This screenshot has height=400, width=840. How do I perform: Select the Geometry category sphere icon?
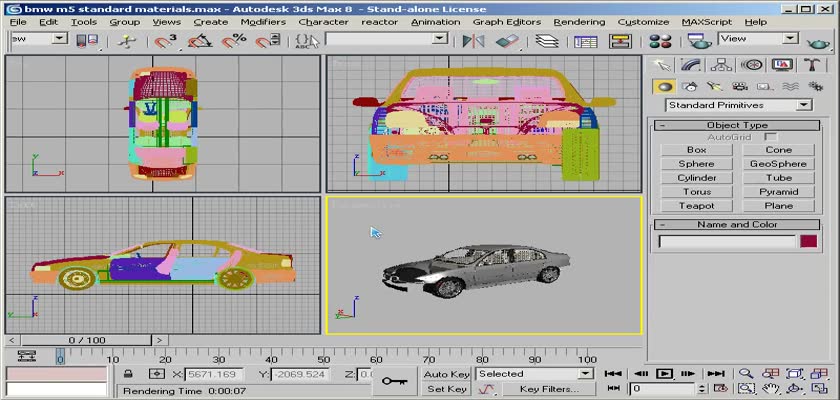coord(664,86)
